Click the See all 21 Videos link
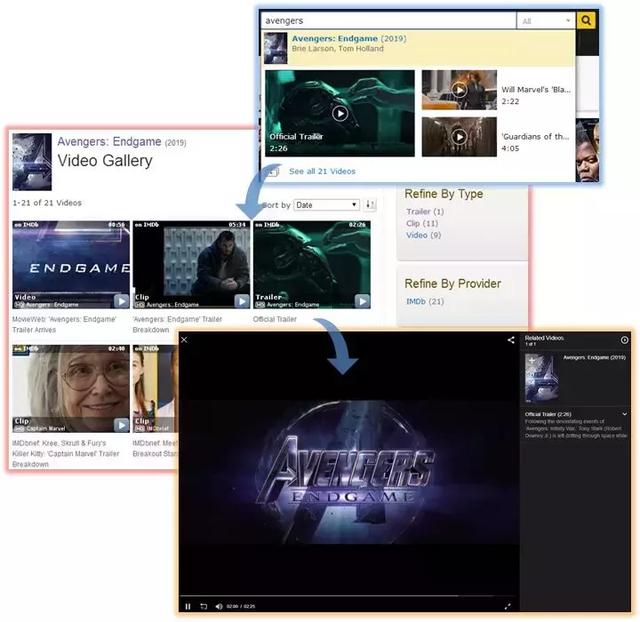 [x=322, y=171]
